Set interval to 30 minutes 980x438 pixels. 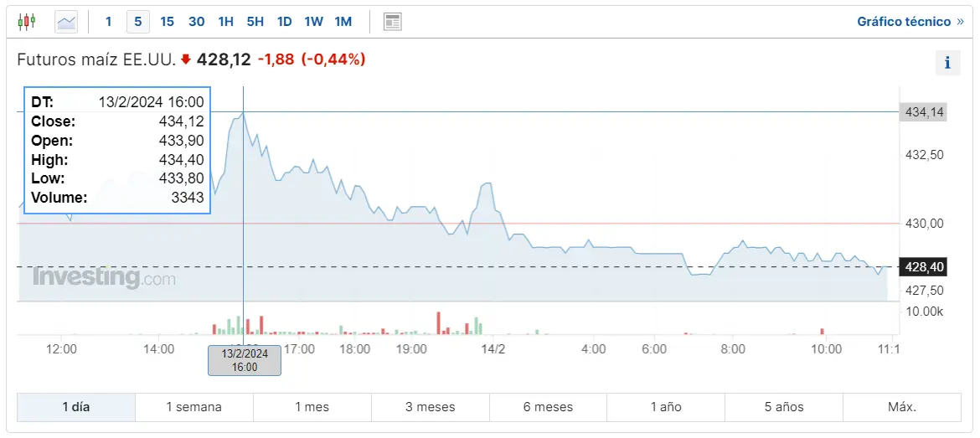(197, 22)
